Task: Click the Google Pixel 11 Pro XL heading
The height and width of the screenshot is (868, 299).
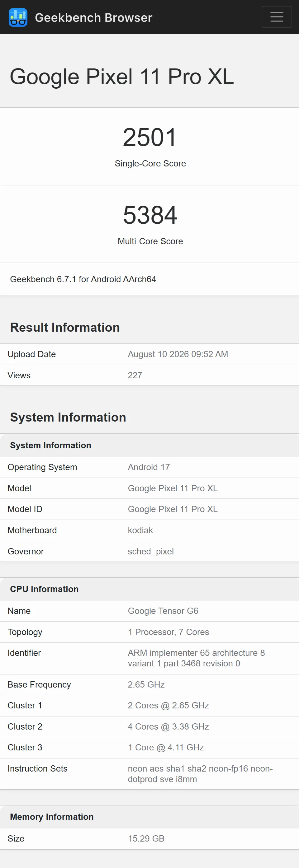Action: [x=121, y=77]
